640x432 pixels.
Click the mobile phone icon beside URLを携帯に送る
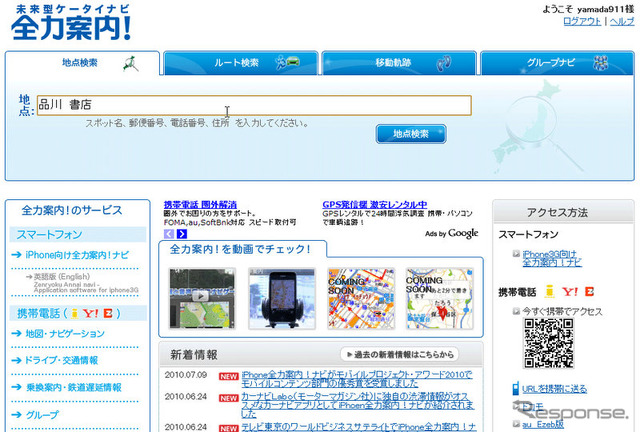[516, 388]
